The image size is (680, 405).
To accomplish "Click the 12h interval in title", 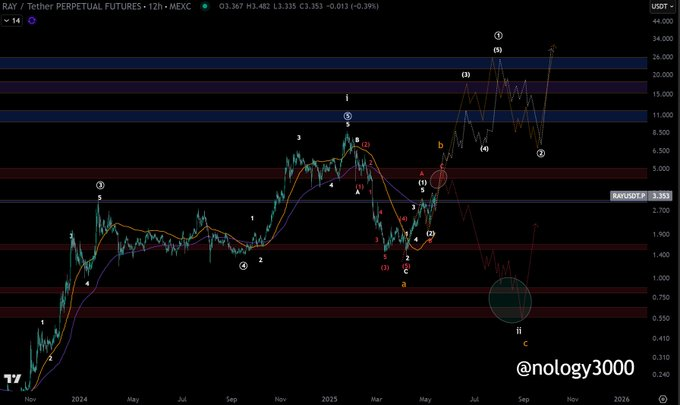I will (x=155, y=7).
